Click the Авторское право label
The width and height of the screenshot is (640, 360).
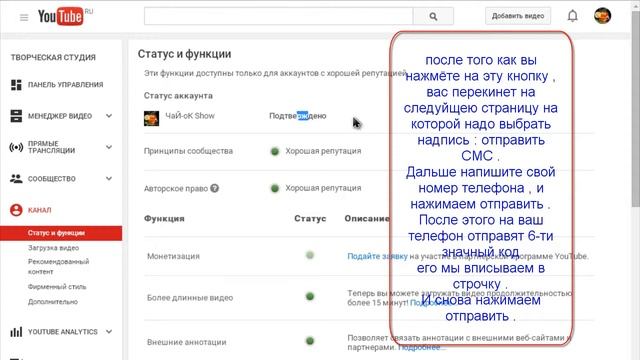point(176,189)
